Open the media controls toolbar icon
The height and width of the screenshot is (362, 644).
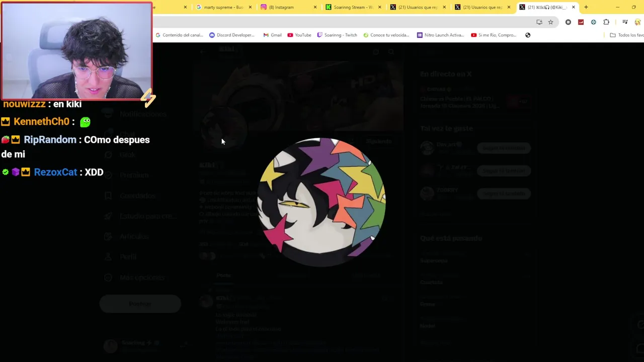[x=625, y=22]
